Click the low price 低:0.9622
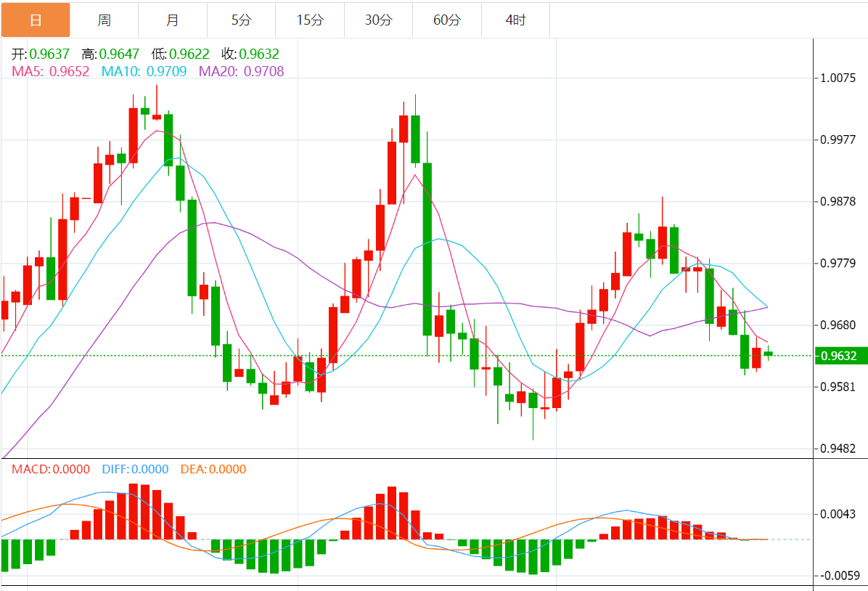The width and height of the screenshot is (868, 591). 181,54
